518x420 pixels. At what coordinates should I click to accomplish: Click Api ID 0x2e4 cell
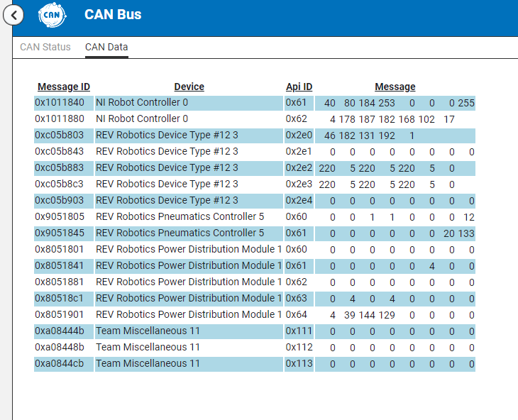click(x=299, y=201)
